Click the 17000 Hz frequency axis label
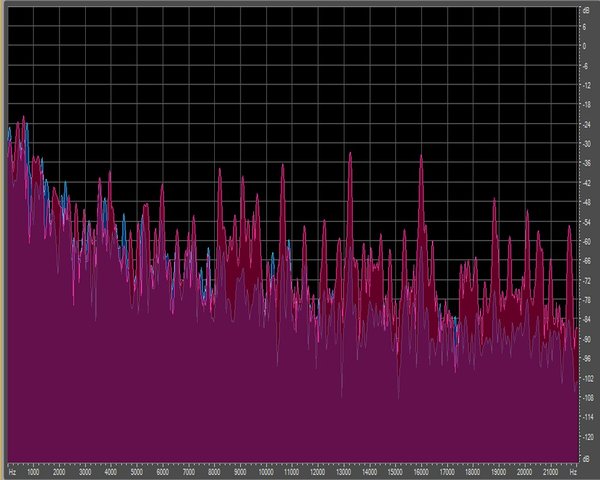Viewport: 600px width, 480px height. [x=447, y=472]
